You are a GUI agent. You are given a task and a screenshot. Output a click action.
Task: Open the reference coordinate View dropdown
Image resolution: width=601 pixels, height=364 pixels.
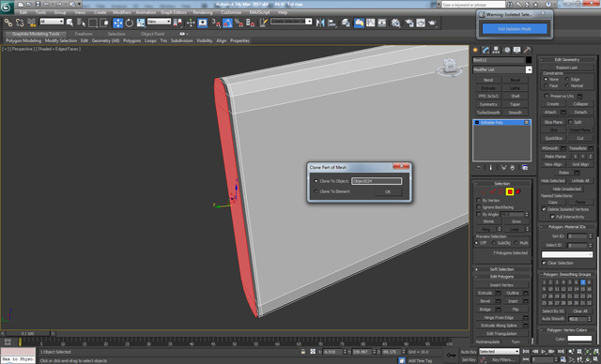pyautogui.click(x=159, y=22)
